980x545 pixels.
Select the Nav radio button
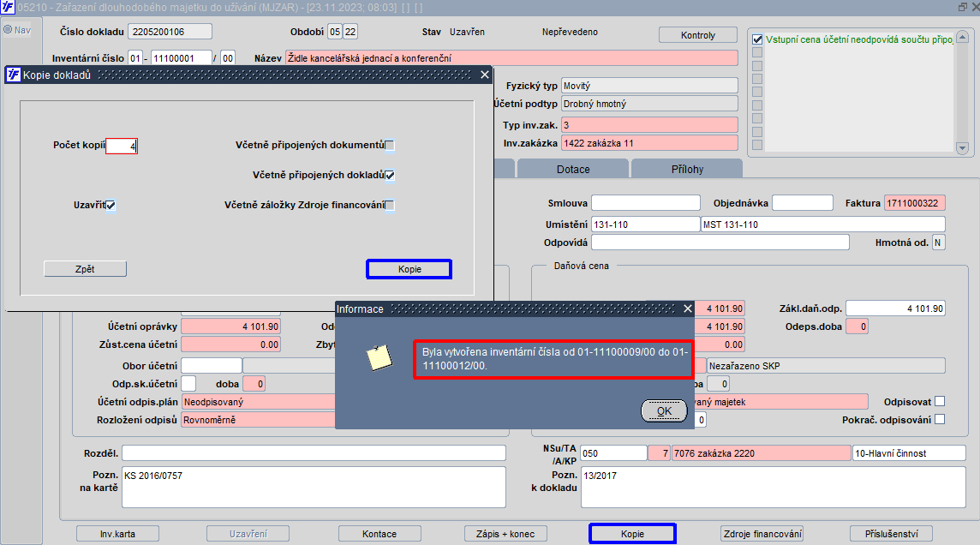(8, 29)
